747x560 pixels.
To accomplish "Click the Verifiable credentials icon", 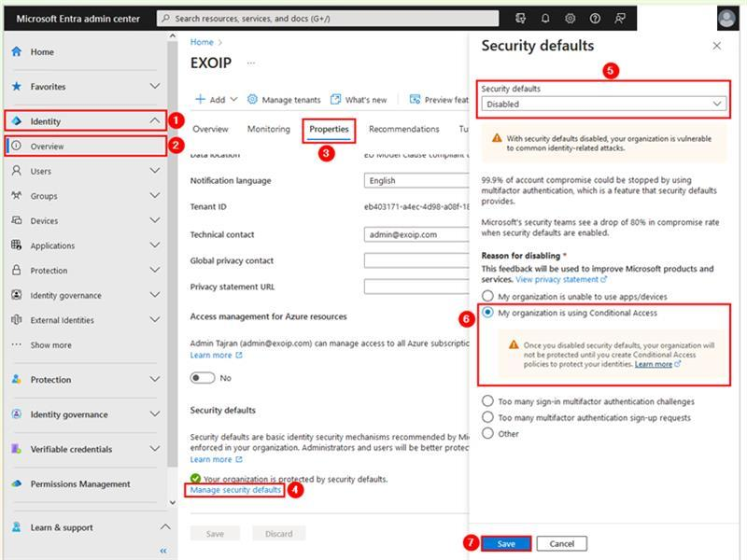I will (x=17, y=449).
